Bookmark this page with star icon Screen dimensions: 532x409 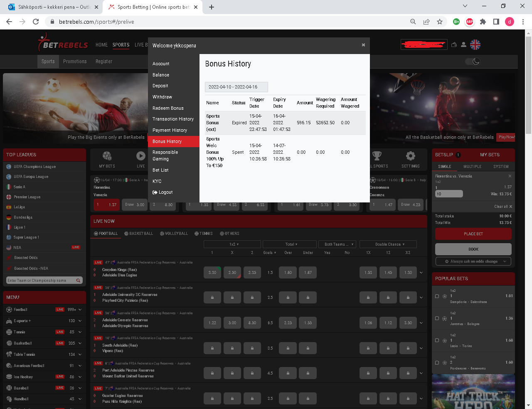click(x=439, y=22)
